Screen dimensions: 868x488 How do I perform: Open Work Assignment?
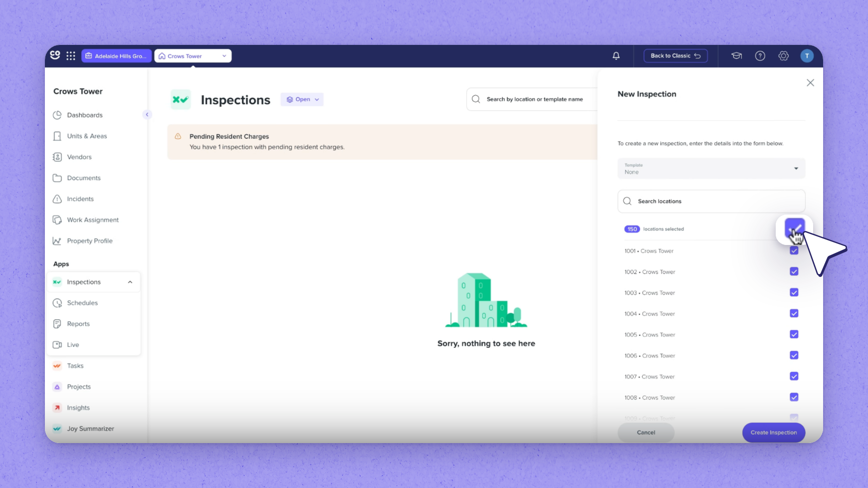[x=93, y=220]
